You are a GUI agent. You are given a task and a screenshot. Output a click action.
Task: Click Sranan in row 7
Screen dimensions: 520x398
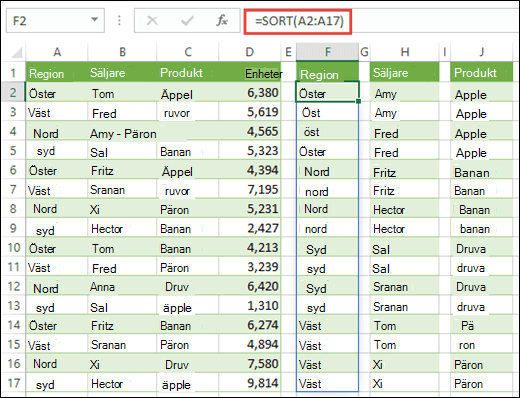pyautogui.click(x=107, y=190)
